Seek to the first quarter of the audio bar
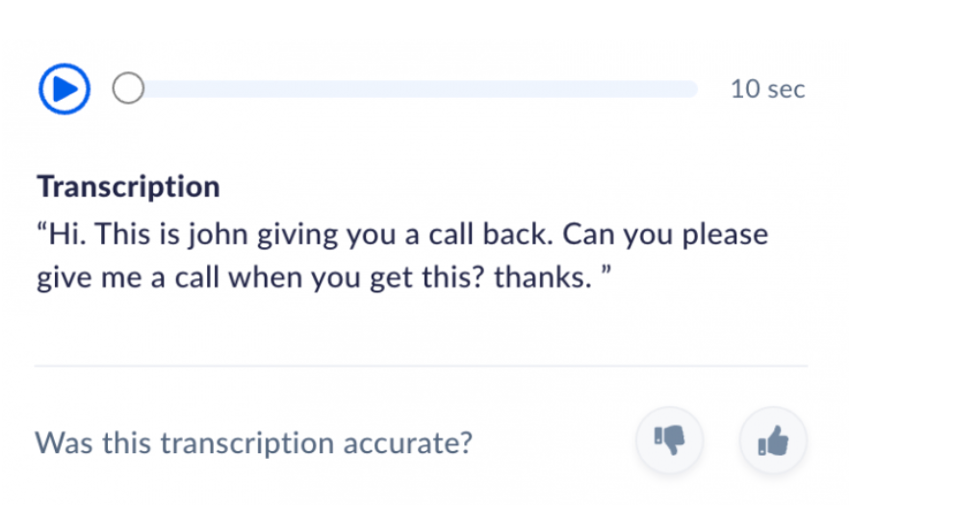The image size is (980, 531). (269, 89)
